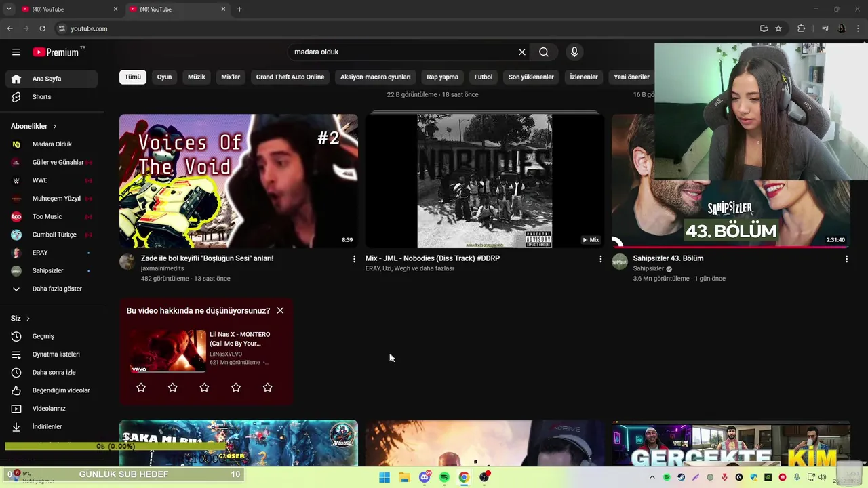Open Discord from the taskbar
The height and width of the screenshot is (488, 868).
coord(425,477)
